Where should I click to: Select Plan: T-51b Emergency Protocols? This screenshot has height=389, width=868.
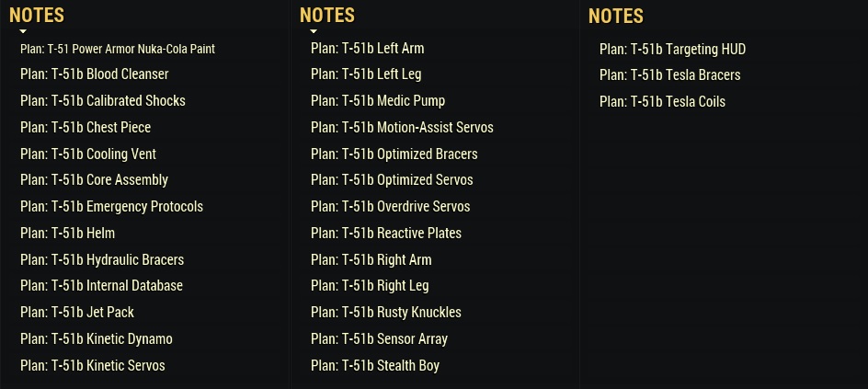111,207
